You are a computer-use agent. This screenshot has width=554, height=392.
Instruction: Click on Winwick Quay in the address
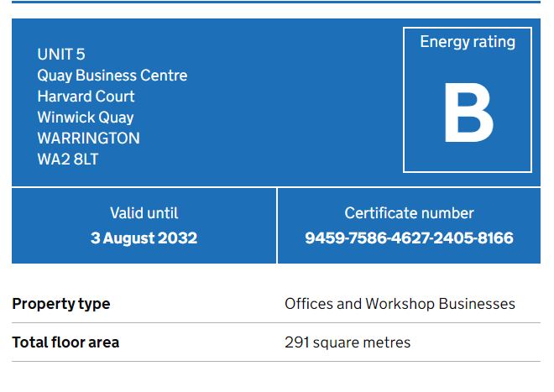click(85, 118)
